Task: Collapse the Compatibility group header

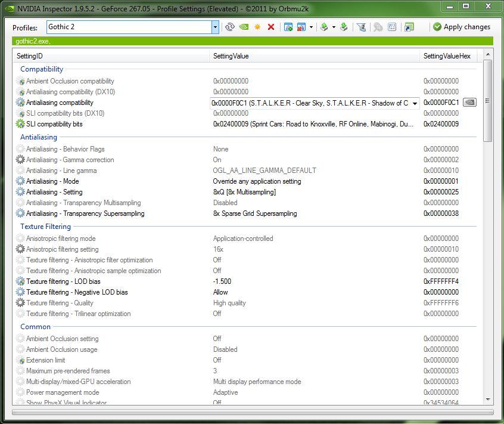Action: coord(42,69)
